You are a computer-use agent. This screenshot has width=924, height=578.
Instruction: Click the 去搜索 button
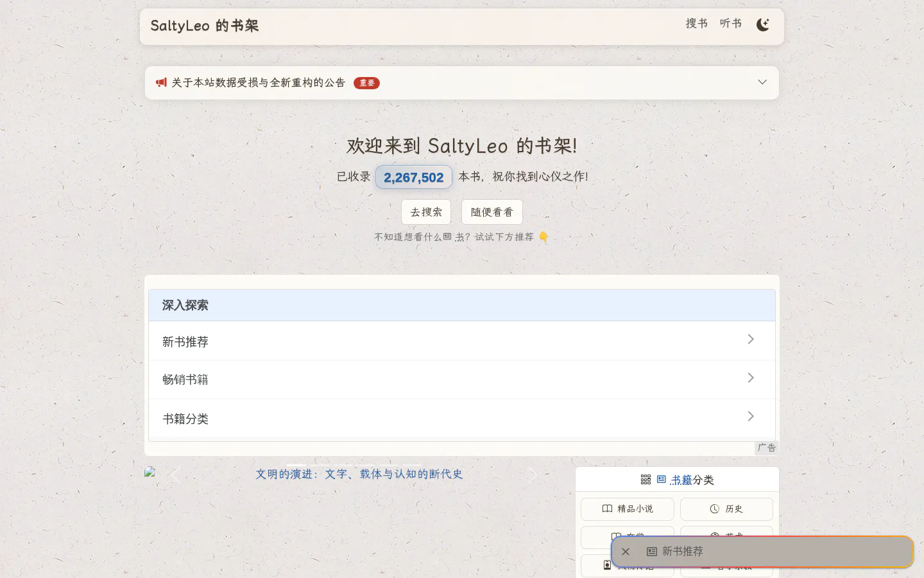pyautogui.click(x=426, y=212)
